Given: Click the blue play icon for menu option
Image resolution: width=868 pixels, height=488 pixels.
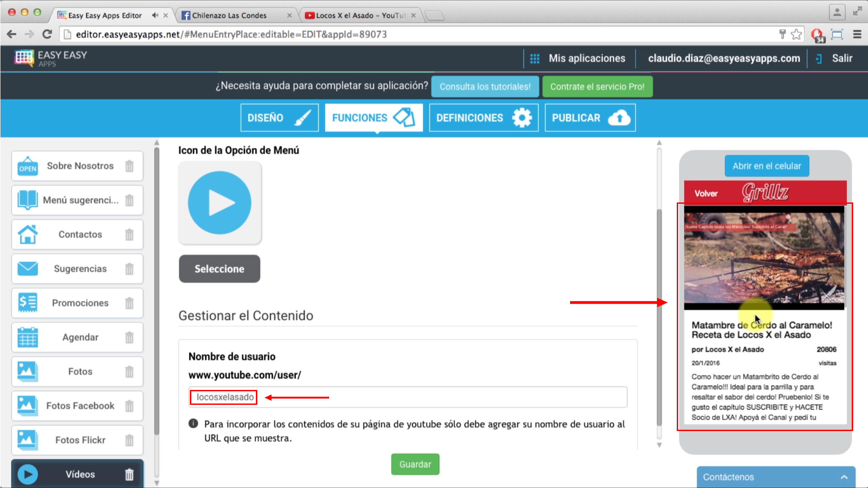Looking at the screenshot, I should pyautogui.click(x=220, y=202).
